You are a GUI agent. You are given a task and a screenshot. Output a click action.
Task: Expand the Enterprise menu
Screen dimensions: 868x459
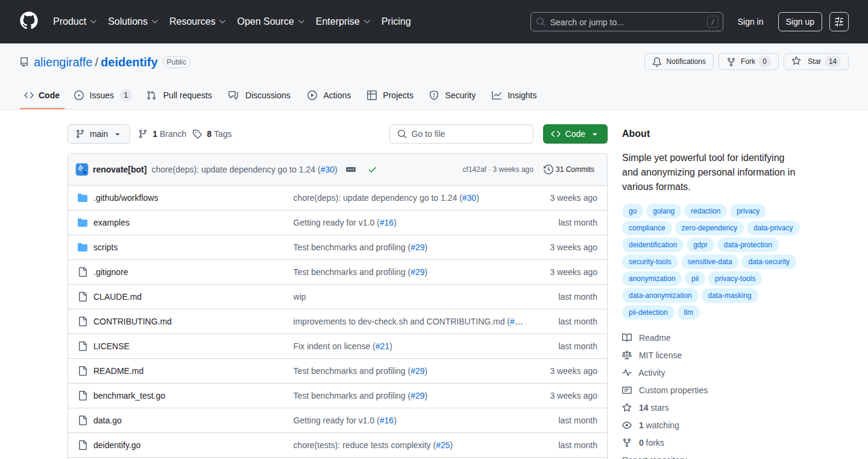click(x=343, y=21)
